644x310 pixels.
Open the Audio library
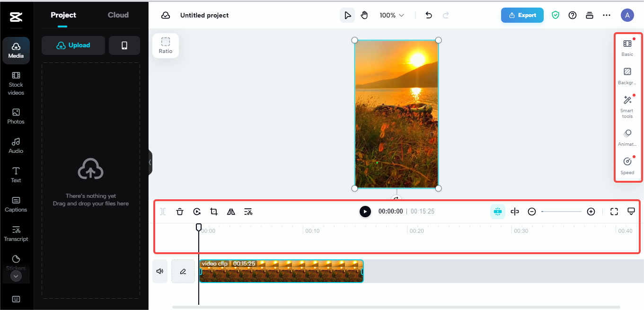[x=16, y=146]
